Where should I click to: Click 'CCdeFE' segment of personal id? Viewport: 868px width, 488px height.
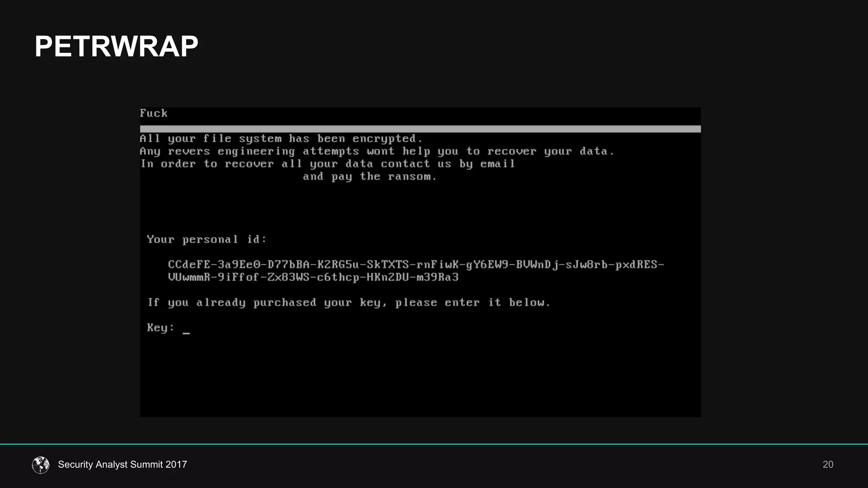(189, 265)
